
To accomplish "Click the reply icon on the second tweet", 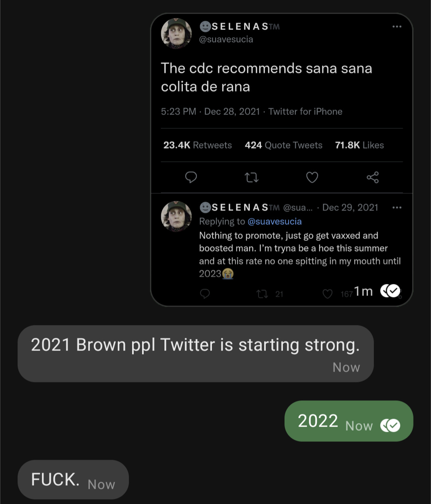I will pos(205,294).
